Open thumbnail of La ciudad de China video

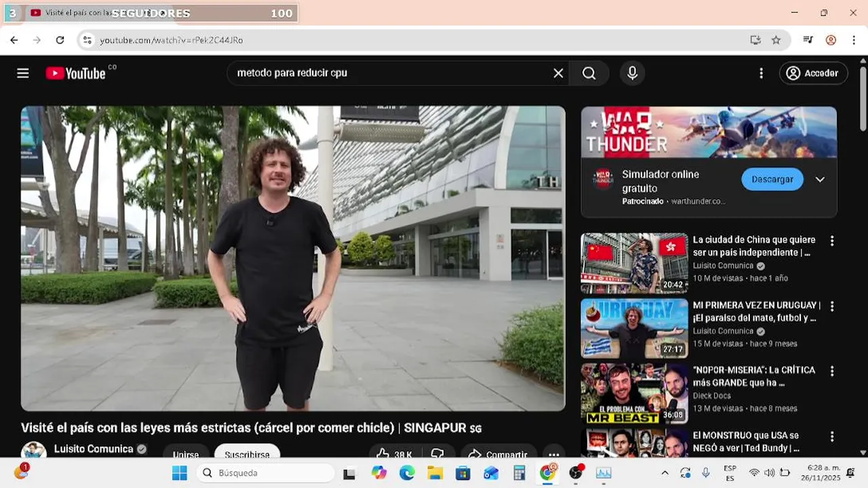pyautogui.click(x=634, y=263)
